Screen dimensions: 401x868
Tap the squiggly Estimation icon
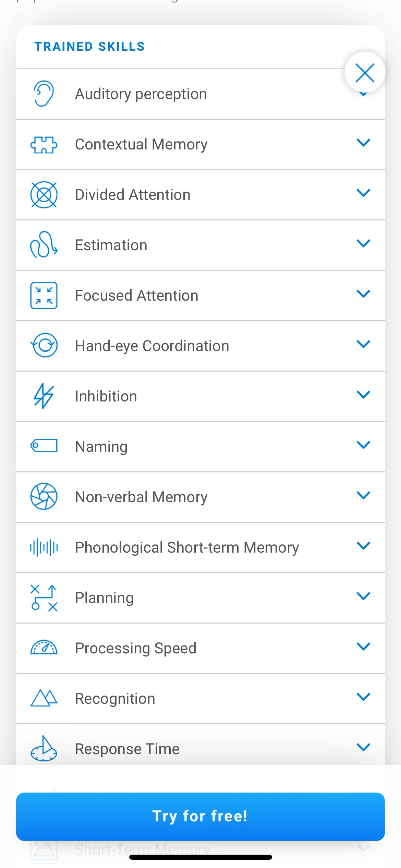(x=44, y=245)
